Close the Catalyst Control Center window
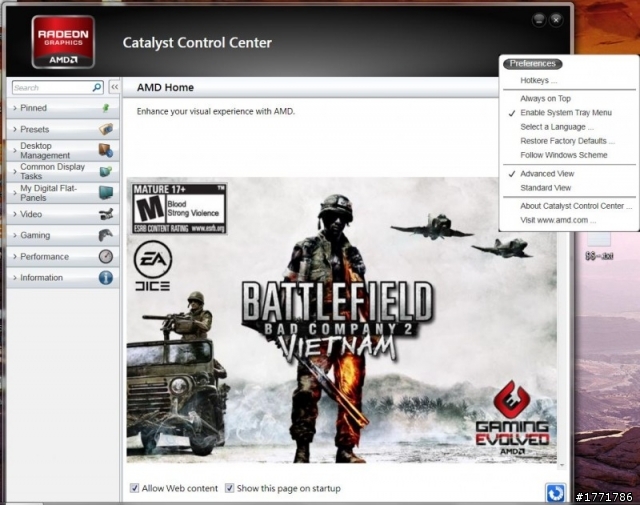Viewport: 640px width, 505px height. 556,20
